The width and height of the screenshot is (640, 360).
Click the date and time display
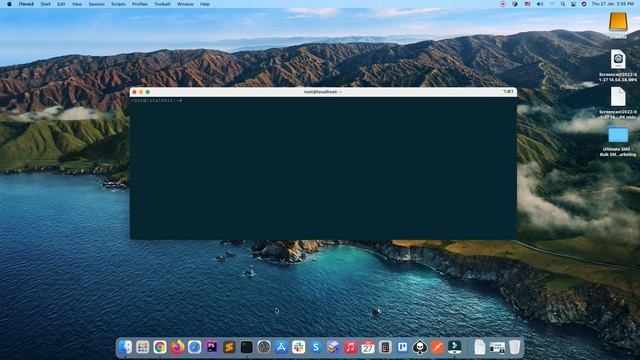(x=613, y=4)
